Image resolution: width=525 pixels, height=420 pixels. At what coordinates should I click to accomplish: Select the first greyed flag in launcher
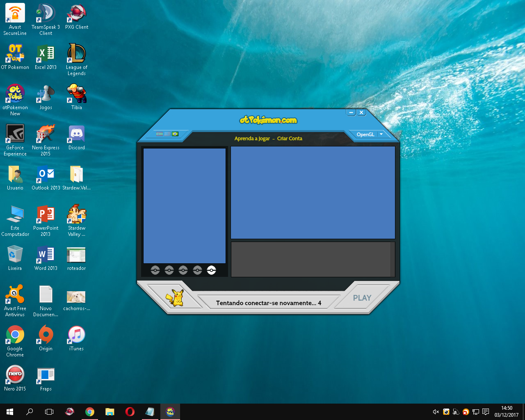[x=160, y=134]
